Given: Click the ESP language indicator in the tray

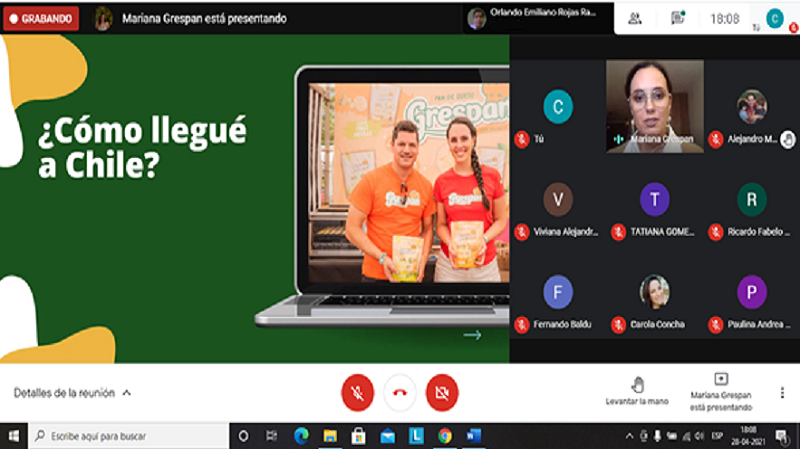Looking at the screenshot, I should 717,436.
